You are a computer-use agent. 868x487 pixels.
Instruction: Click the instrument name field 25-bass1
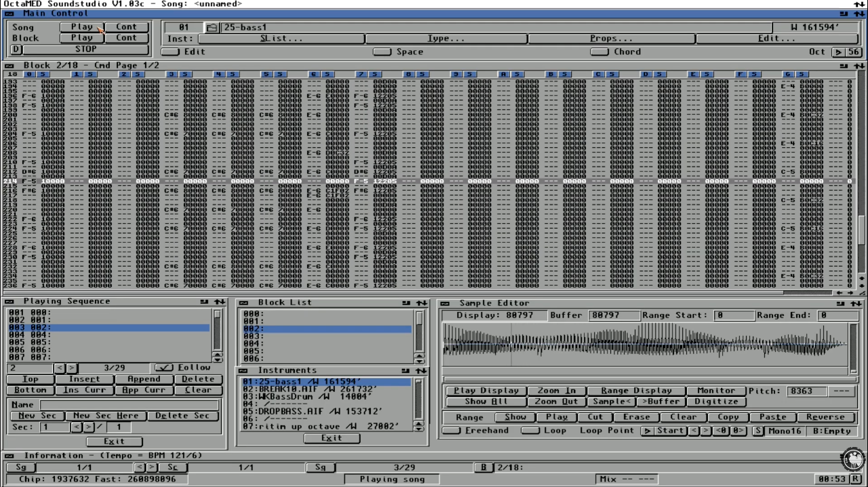coord(496,28)
